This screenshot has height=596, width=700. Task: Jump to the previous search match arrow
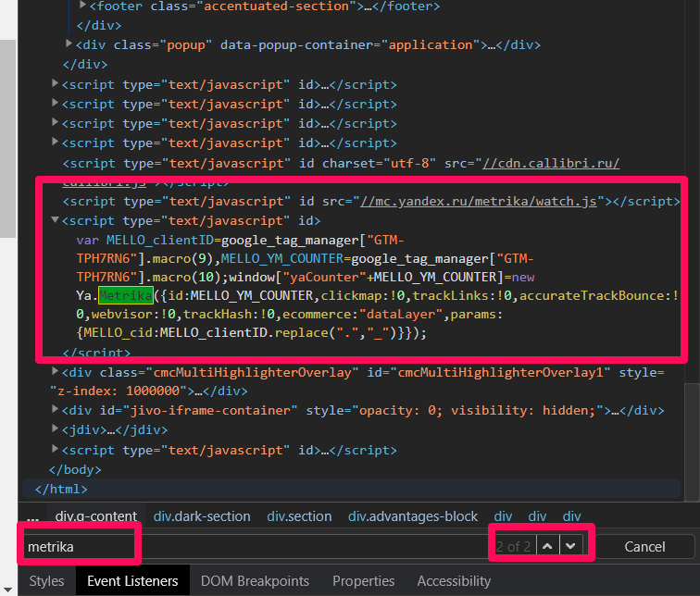[548, 546]
